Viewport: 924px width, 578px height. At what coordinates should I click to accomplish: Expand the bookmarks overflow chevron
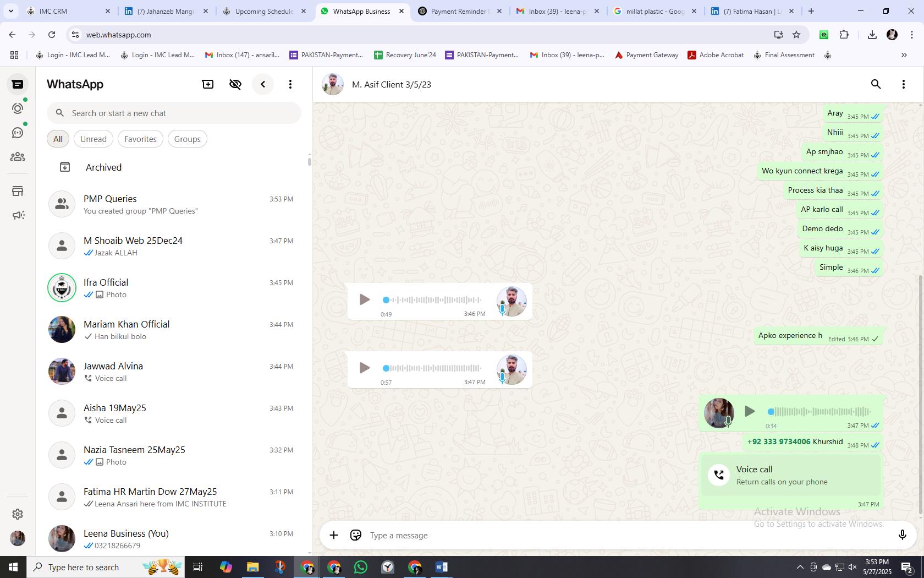(x=904, y=55)
